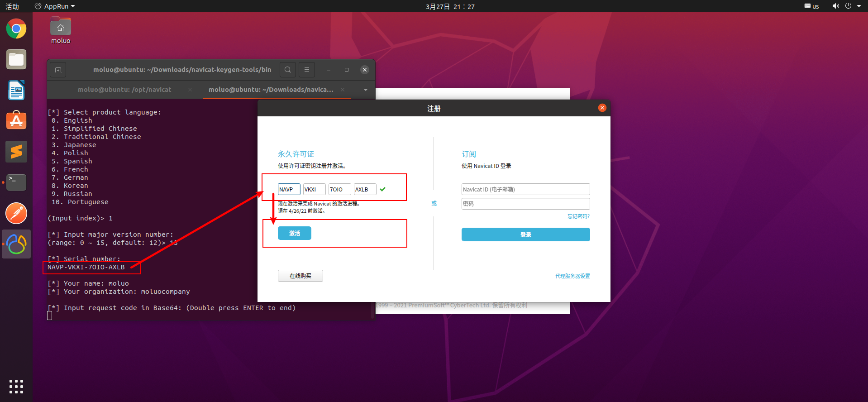Open 代理服务器设置 proxy settings link
This screenshot has height=402, width=868.
pyautogui.click(x=572, y=276)
